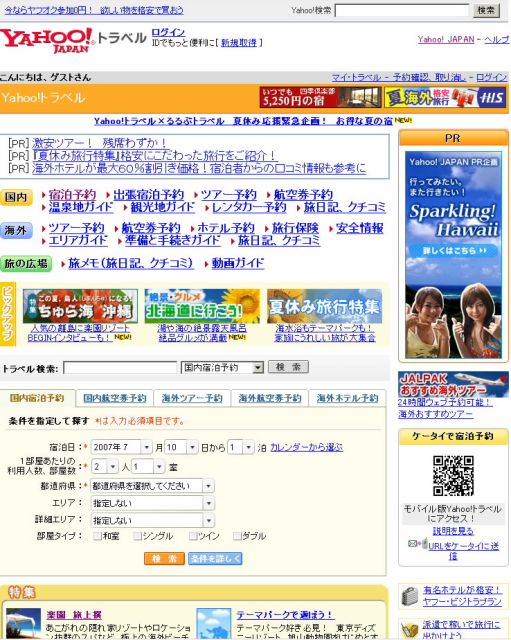Open the number of nights dropdown
This screenshot has height=640, width=511.
coord(241,447)
